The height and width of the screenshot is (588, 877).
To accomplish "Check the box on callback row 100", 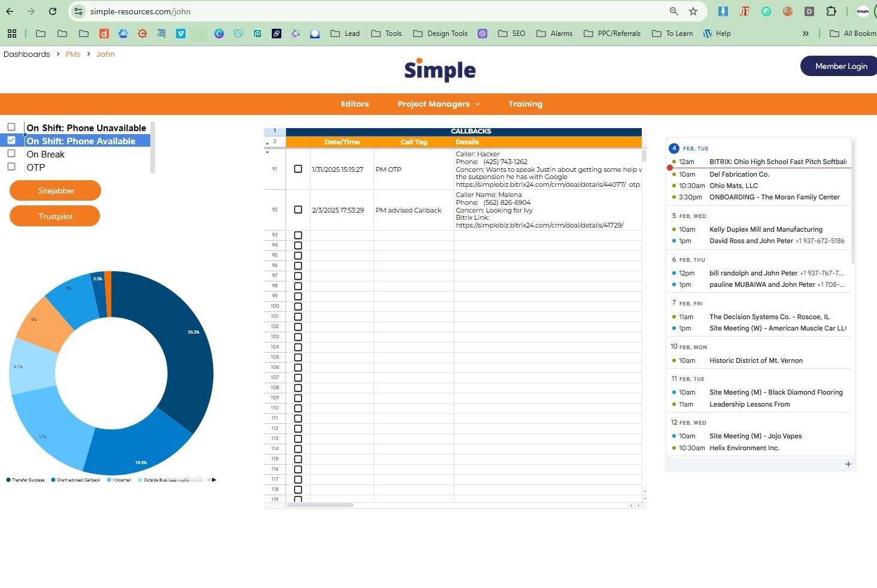I will [298, 307].
